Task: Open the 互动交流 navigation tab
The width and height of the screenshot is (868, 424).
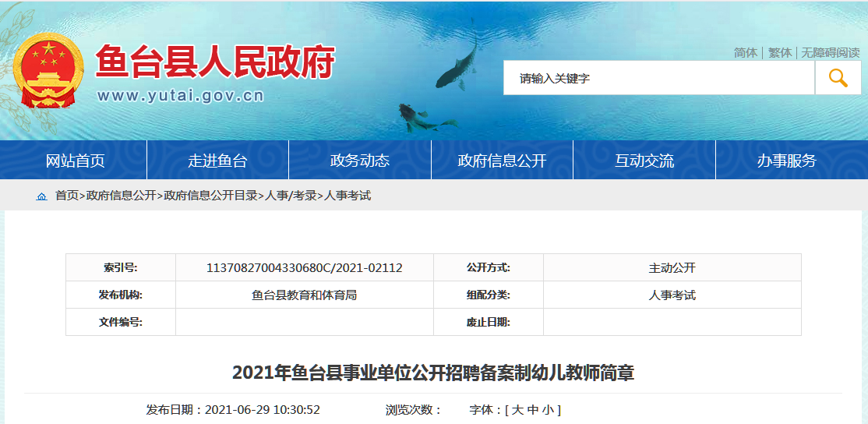Action: click(x=644, y=161)
